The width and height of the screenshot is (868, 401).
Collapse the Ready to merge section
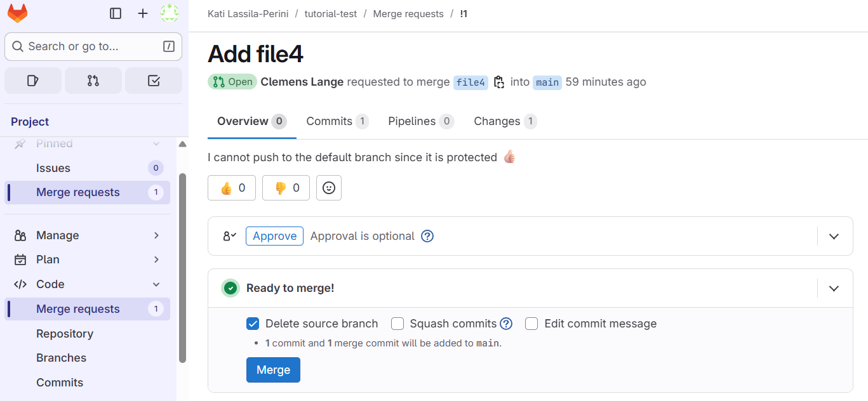(x=834, y=288)
